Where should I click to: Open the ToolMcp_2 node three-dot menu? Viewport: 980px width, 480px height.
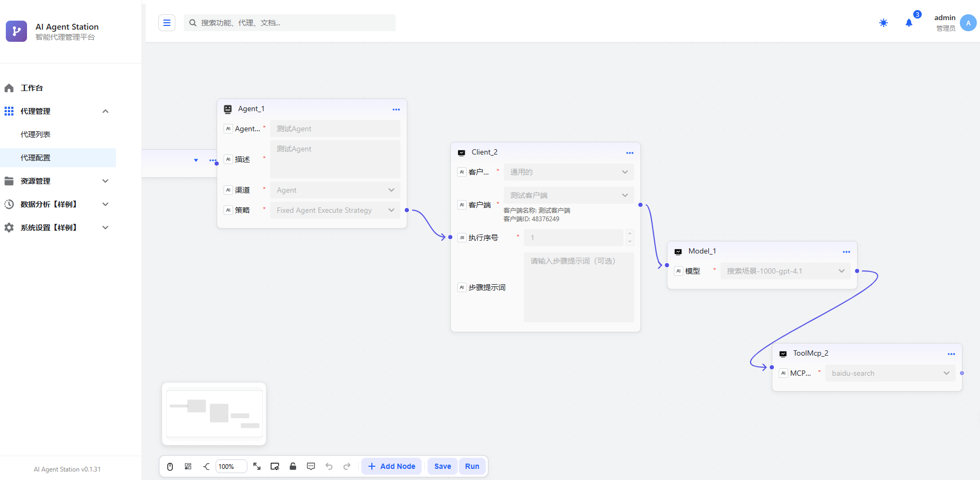pyautogui.click(x=951, y=354)
